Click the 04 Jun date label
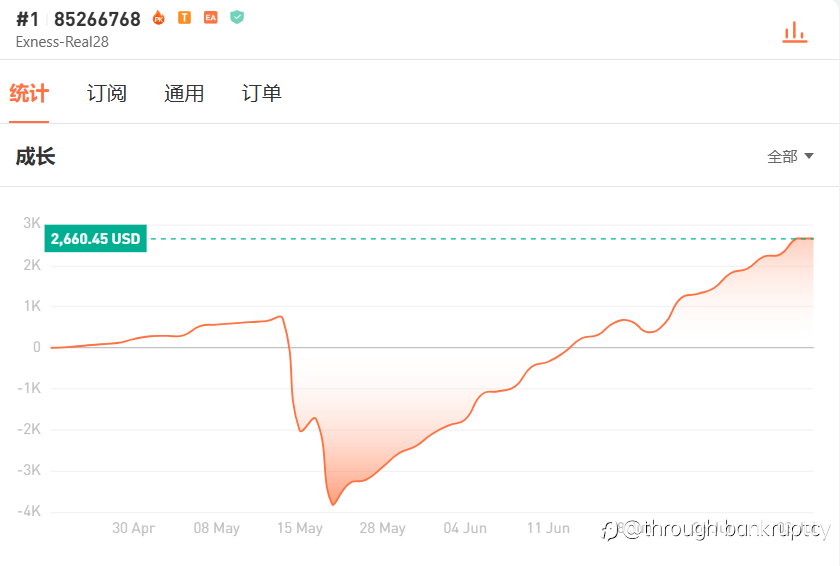Image resolution: width=840 pixels, height=566 pixels. [465, 528]
